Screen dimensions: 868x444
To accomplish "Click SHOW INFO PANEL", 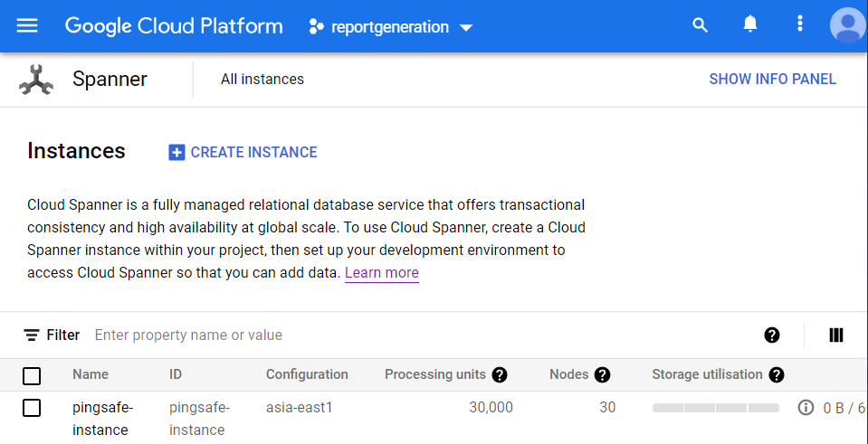I will [772, 80].
